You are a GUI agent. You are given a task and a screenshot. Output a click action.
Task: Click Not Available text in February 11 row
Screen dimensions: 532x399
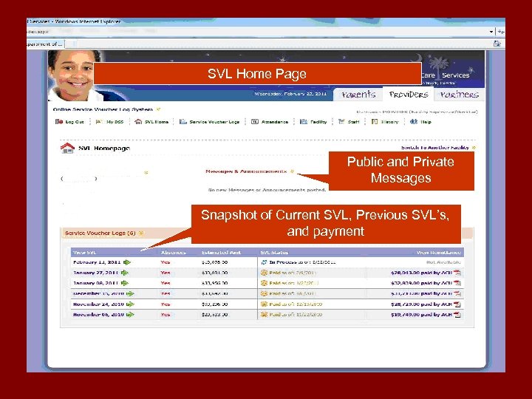pyautogui.click(x=443, y=262)
